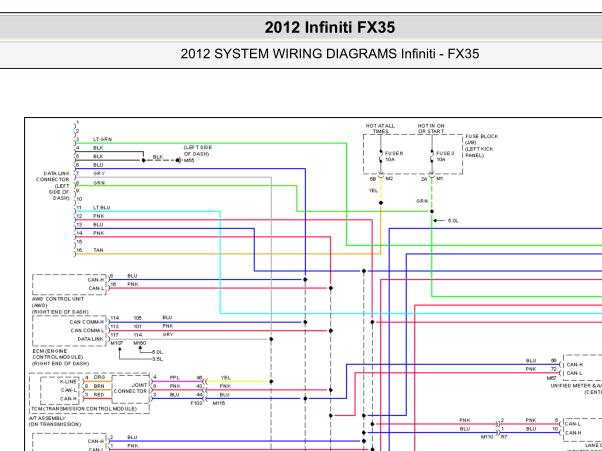Click the '5.0L' arrow note beside the green wire
The width and height of the screenshot is (602, 451).
coord(453,221)
